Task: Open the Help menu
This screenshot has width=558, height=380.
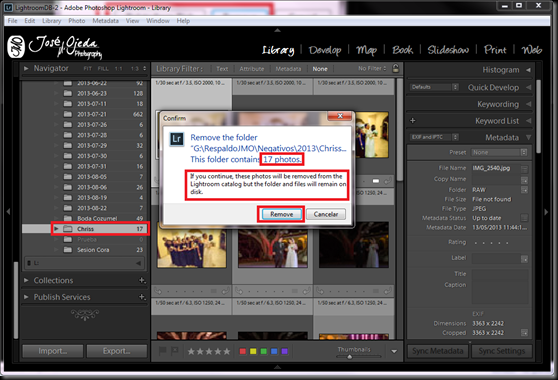Action: pos(183,21)
